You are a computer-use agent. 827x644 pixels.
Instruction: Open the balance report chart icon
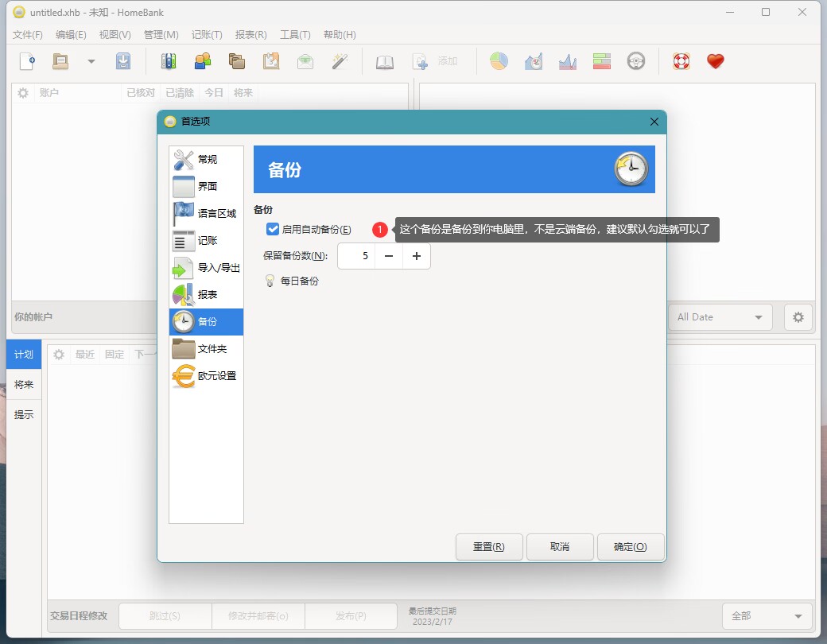click(568, 61)
